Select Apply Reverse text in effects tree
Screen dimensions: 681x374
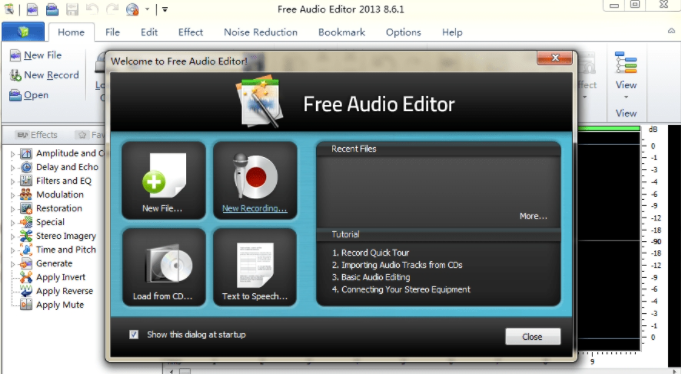pos(64,291)
